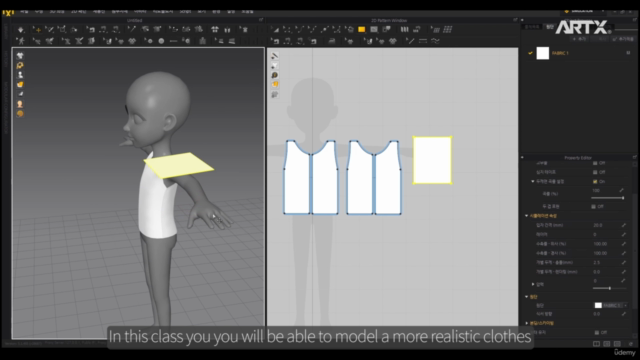Select the yellow-outlined rectangle pattern in 2D window
Viewport: 640px width, 360px height.
click(x=432, y=160)
